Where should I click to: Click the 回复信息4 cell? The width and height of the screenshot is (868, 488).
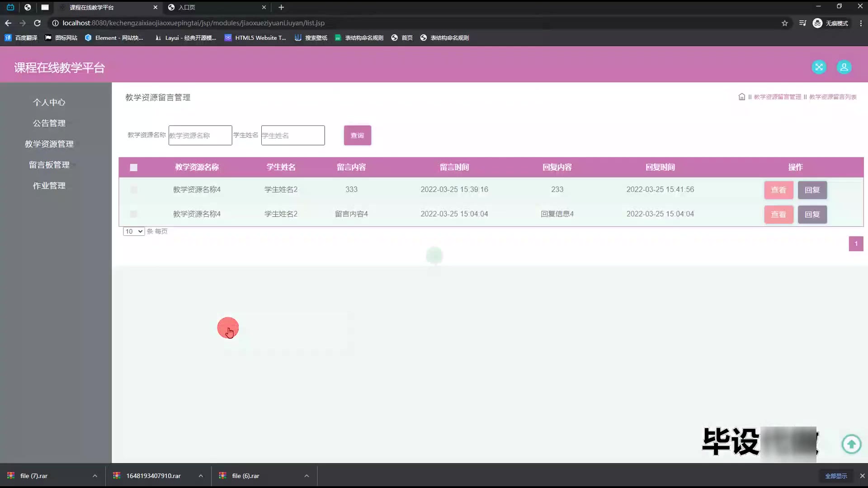click(557, 214)
